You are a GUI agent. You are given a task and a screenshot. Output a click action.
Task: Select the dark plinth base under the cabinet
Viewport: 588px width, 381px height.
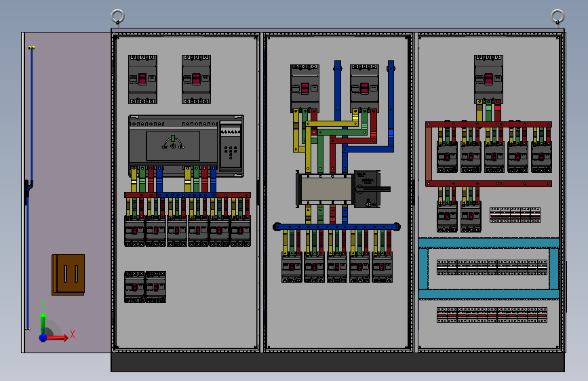tap(338, 362)
